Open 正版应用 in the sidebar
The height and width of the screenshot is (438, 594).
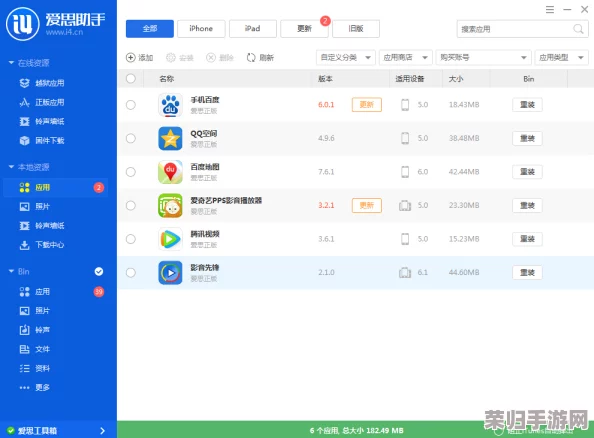pyautogui.click(x=42, y=102)
